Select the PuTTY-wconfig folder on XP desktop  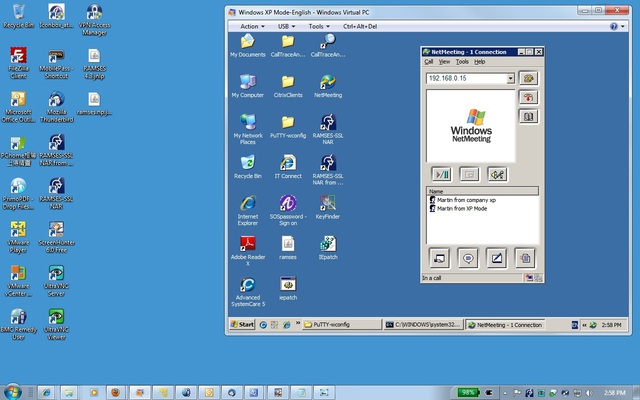coord(288,127)
